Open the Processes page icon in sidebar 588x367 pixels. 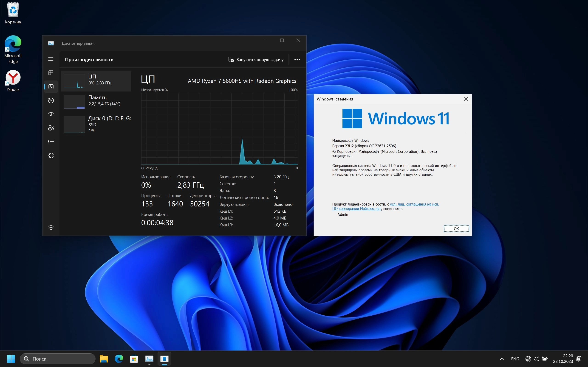pos(51,73)
